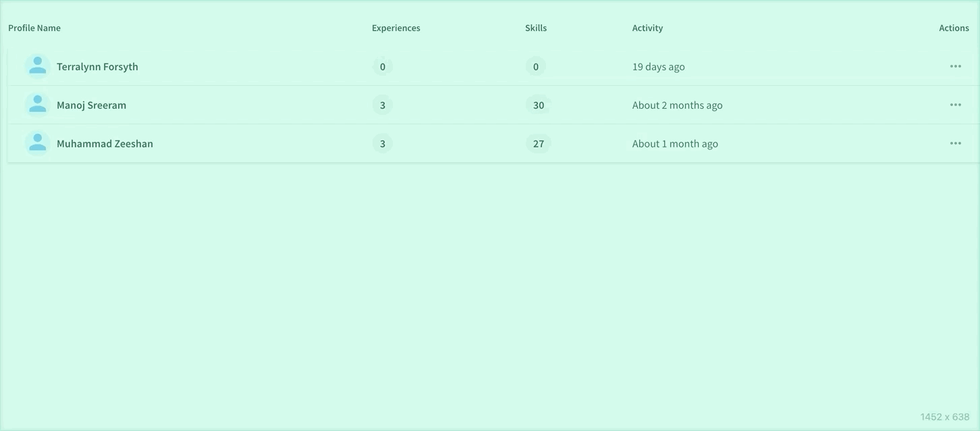Sort by Activity column header

pos(647,28)
